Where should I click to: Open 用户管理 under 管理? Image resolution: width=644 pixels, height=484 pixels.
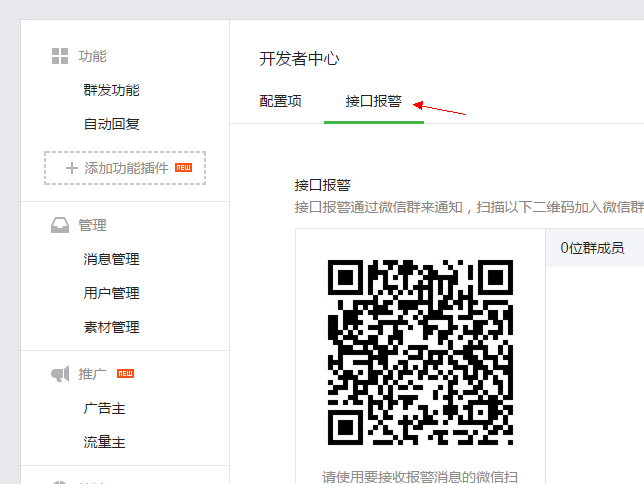tap(111, 293)
